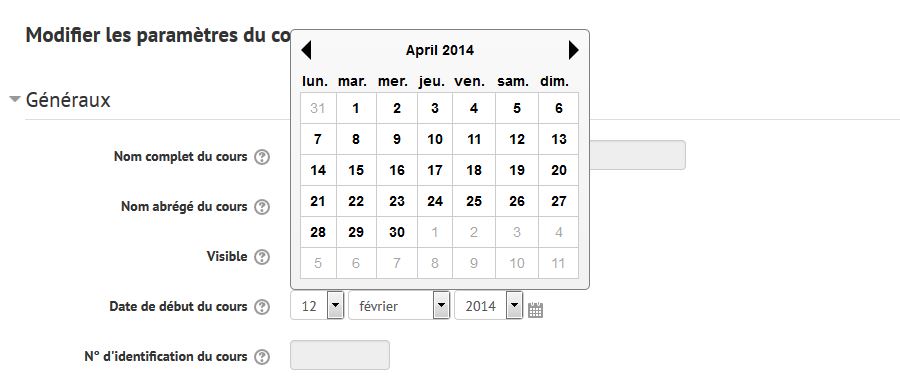The width and height of the screenshot is (900, 390).
Task: Open help for N° d'identification du cours
Action: coord(262,357)
